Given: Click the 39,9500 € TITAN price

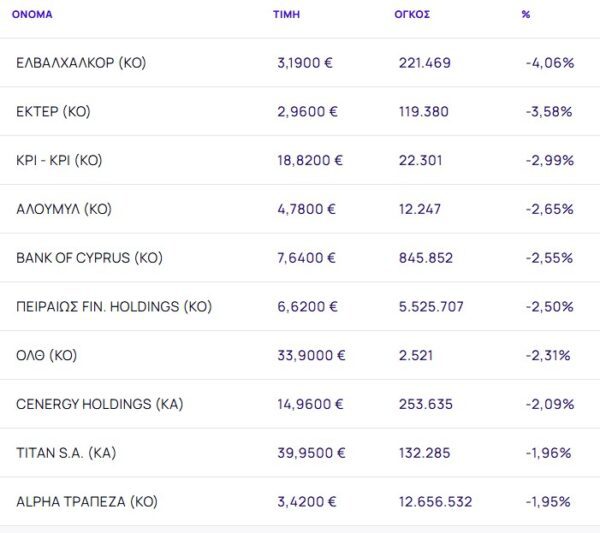Looking at the screenshot, I should pyautogui.click(x=311, y=453).
